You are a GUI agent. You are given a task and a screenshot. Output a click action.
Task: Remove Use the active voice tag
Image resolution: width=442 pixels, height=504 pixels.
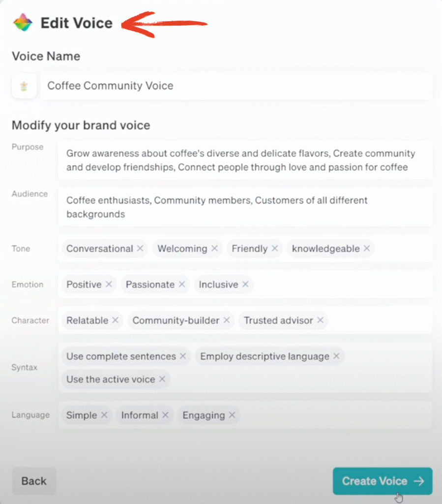[x=162, y=379]
